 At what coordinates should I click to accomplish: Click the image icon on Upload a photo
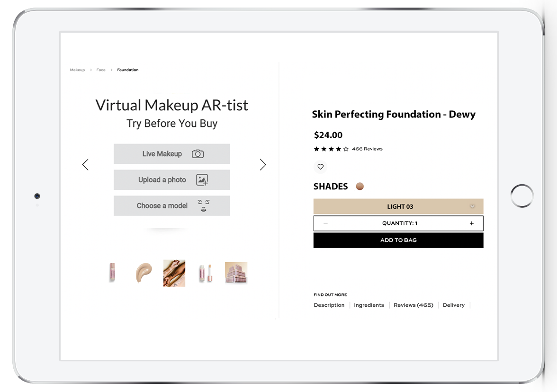tap(202, 180)
